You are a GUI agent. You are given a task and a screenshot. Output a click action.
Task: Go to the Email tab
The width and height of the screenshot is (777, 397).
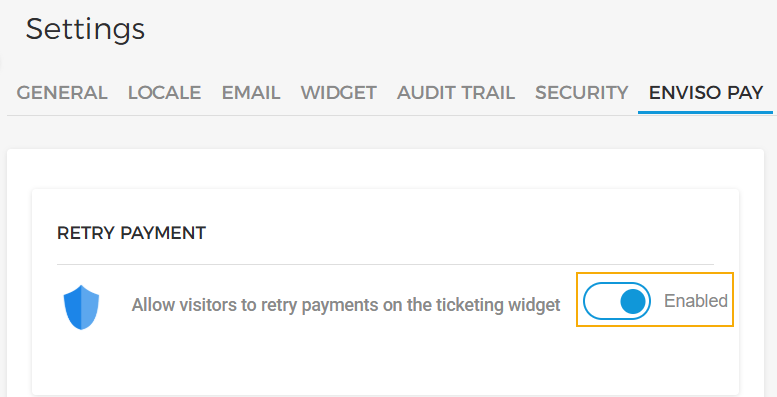(x=251, y=93)
